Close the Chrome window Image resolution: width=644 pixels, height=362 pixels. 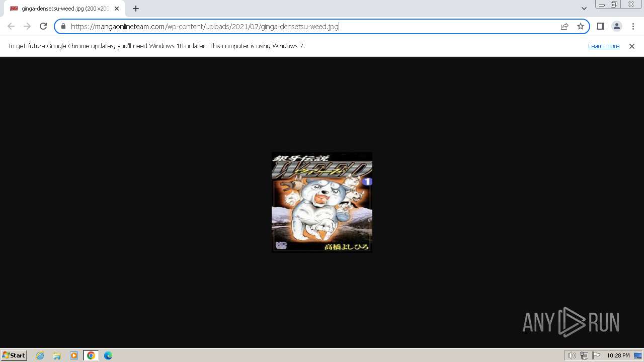point(631,5)
